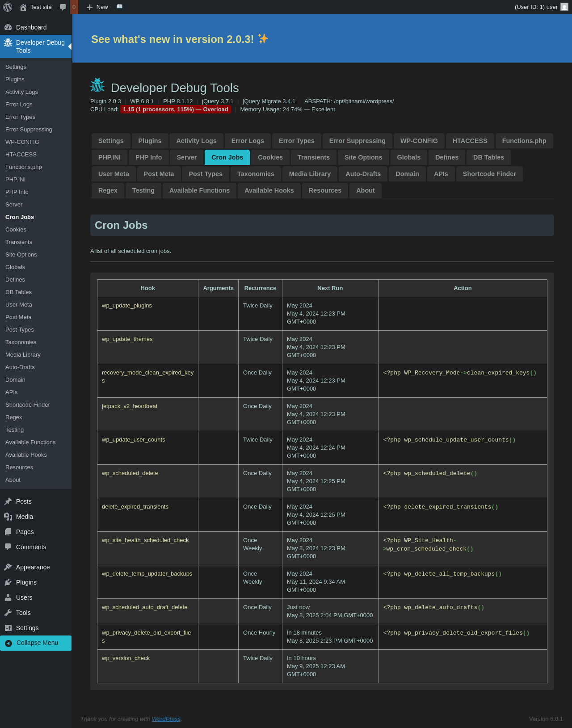Open Tools via the wrench icon

[x=8, y=613]
